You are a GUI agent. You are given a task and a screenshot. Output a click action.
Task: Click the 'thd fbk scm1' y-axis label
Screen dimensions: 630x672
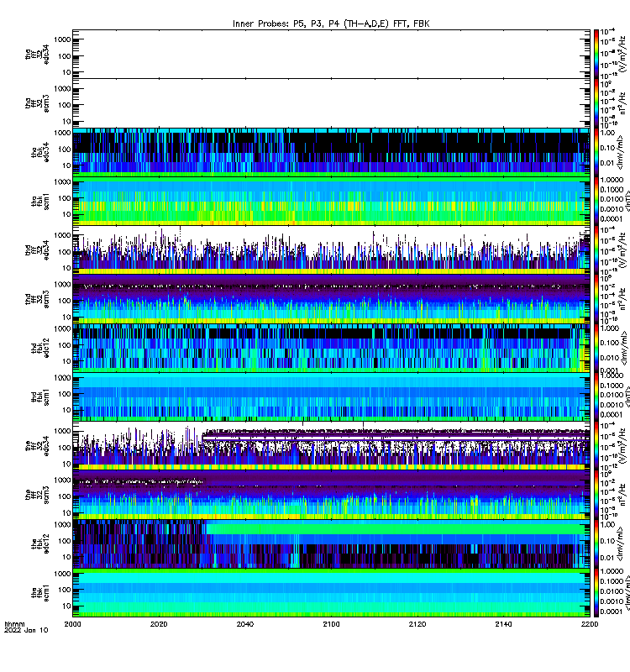pos(40,397)
